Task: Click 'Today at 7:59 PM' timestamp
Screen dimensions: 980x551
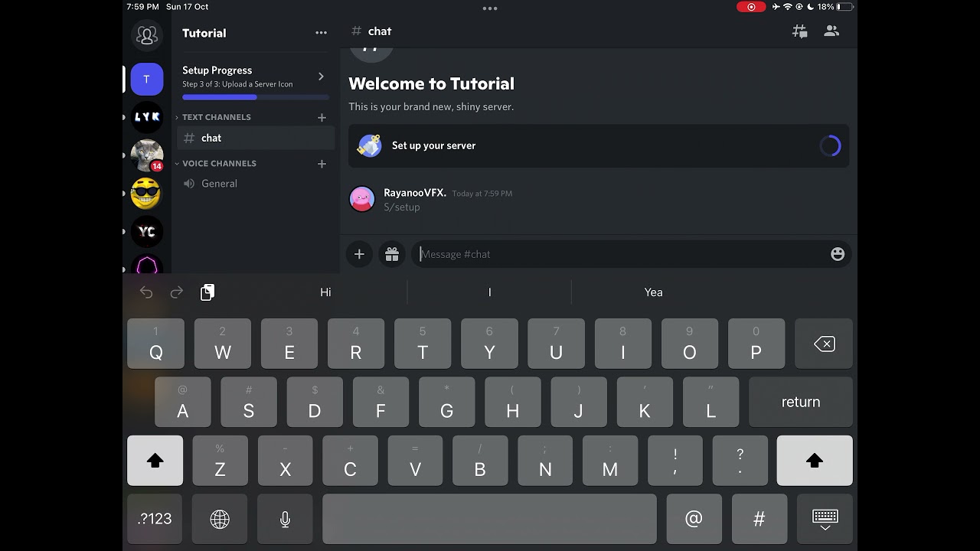Action: tap(482, 194)
